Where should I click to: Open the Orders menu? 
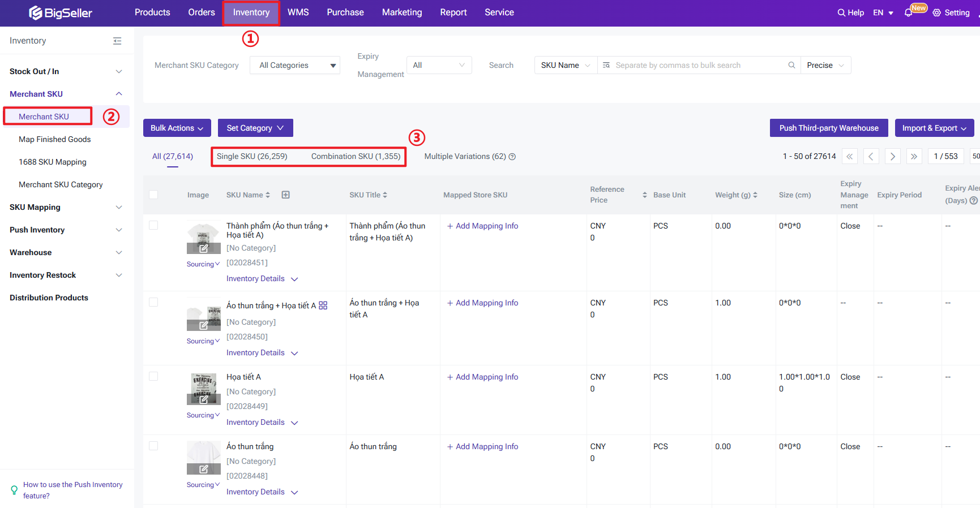point(202,12)
